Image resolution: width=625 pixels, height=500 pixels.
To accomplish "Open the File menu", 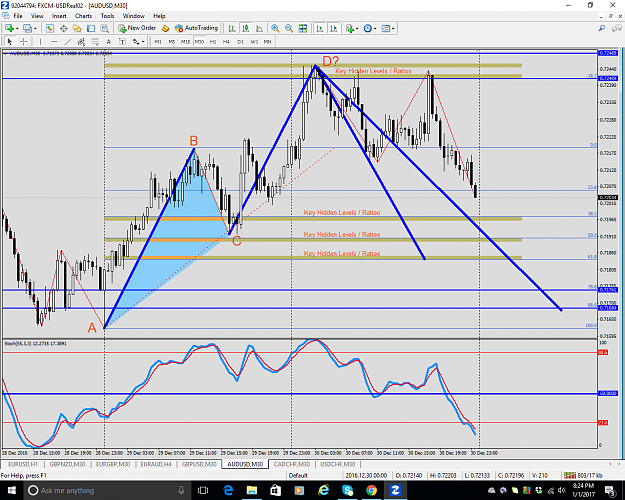I will [18, 16].
